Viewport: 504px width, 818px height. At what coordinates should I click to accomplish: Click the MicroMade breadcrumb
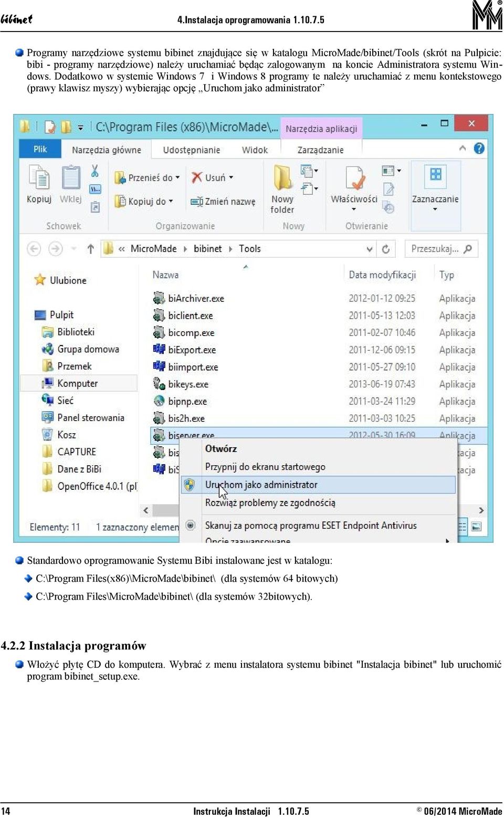(x=153, y=249)
